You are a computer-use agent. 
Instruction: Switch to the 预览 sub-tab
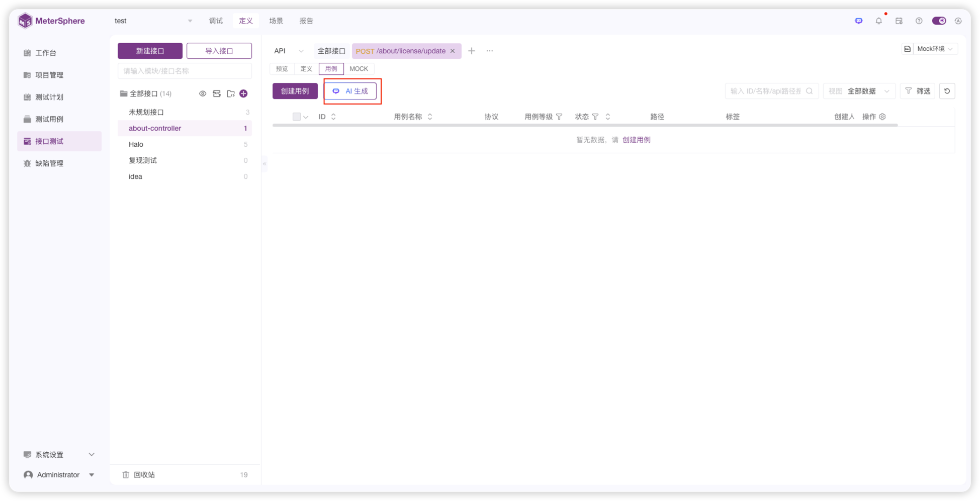pos(282,69)
